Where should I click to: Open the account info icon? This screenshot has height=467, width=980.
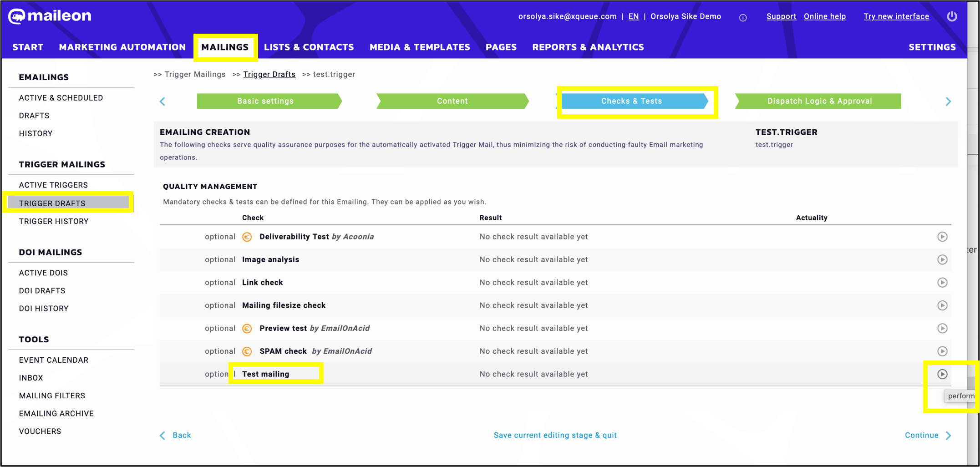[743, 17]
